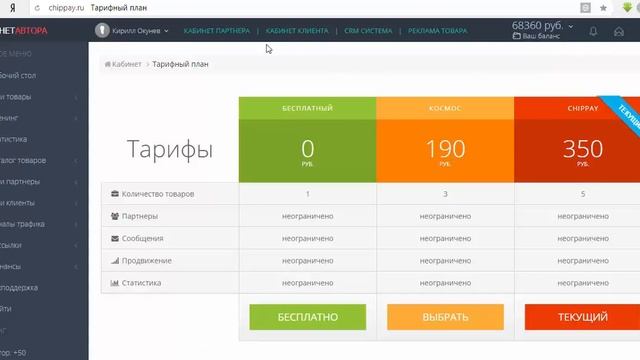Viewport: 640px width, 360px height.
Task: Click the user avatar of Кирилл Окунев
Action: [x=102, y=30]
